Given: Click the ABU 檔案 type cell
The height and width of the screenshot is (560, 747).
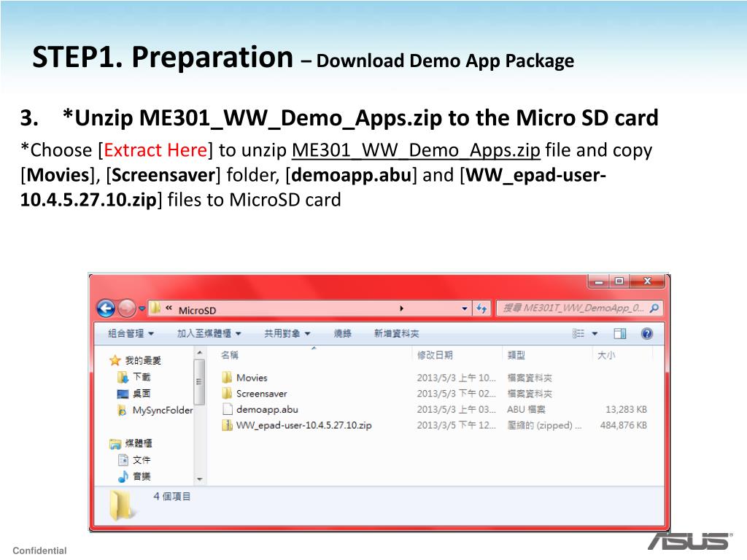Looking at the screenshot, I should point(526,409).
